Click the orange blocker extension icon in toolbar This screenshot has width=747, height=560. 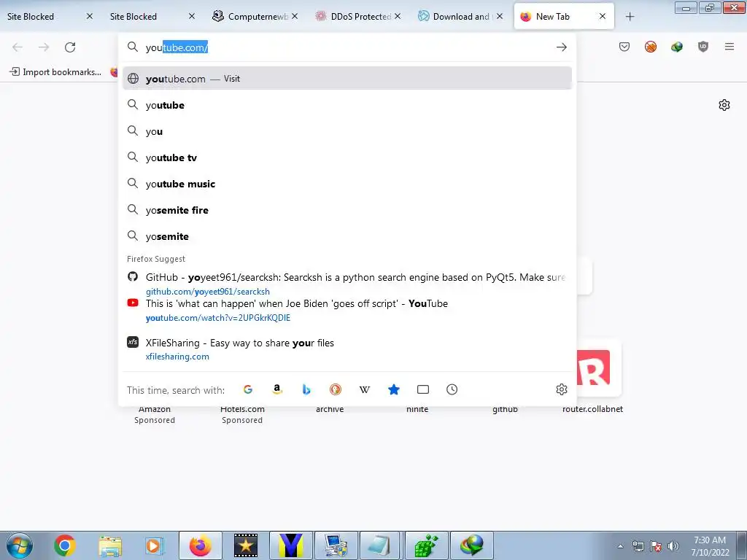coord(650,47)
